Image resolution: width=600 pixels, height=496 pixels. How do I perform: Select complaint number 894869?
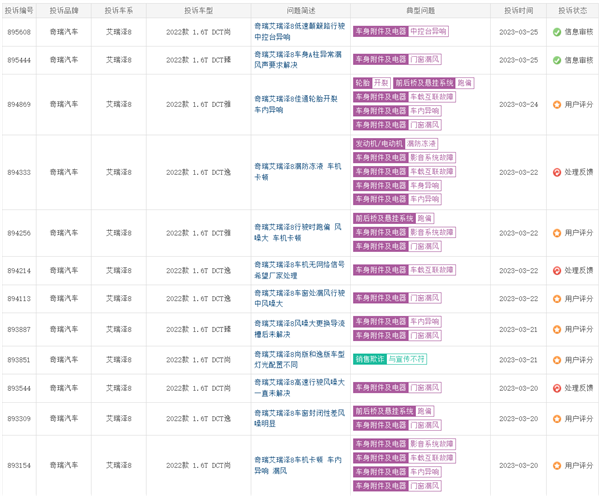tap(19, 104)
